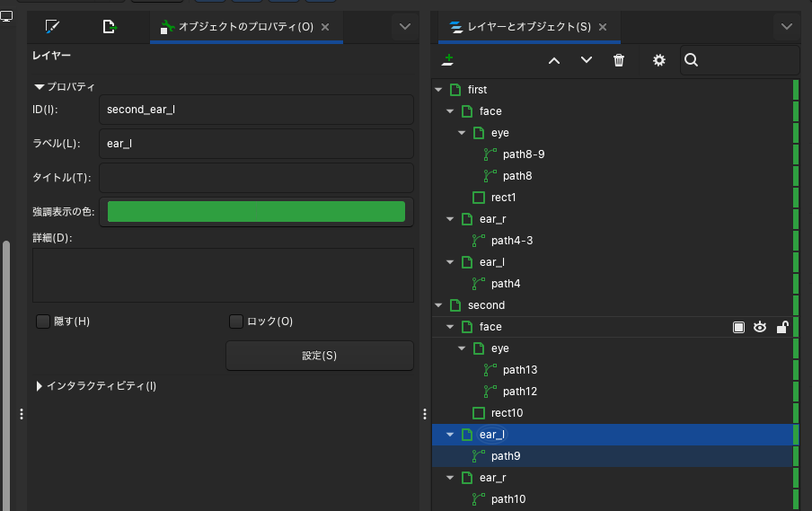Collapse ear_r layer under first

[450, 219]
